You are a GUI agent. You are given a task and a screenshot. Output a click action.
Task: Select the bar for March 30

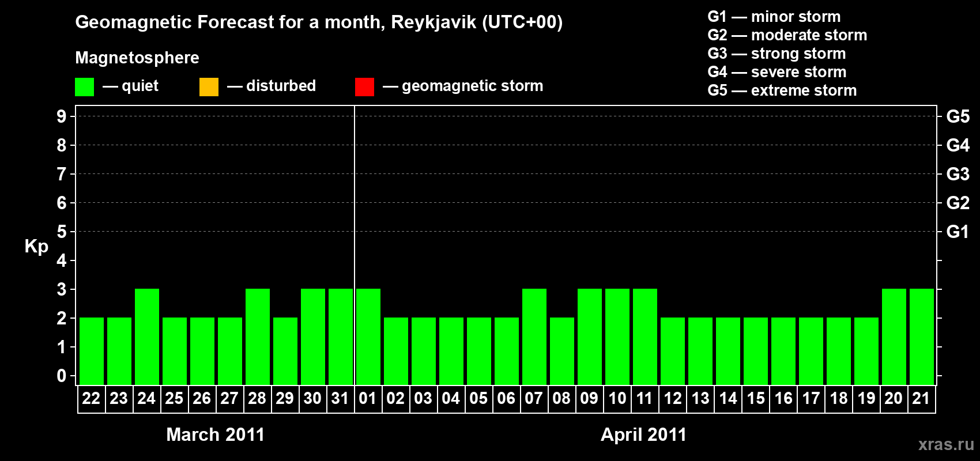pos(313,337)
